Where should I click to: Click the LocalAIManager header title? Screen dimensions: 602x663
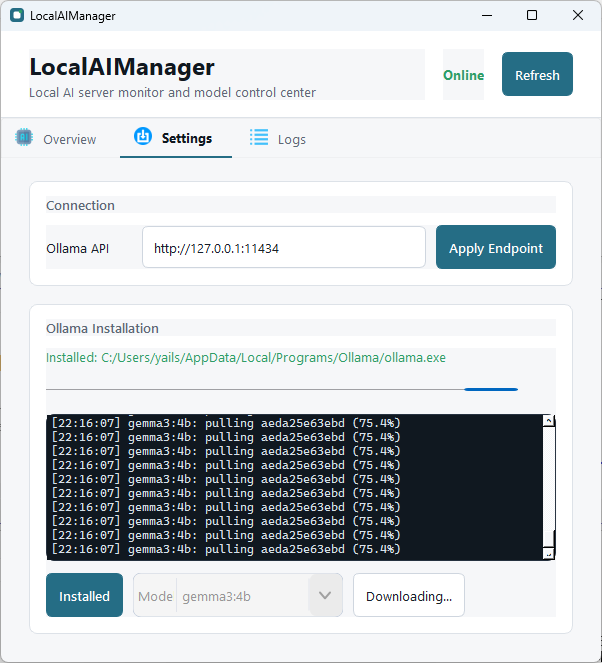122,67
